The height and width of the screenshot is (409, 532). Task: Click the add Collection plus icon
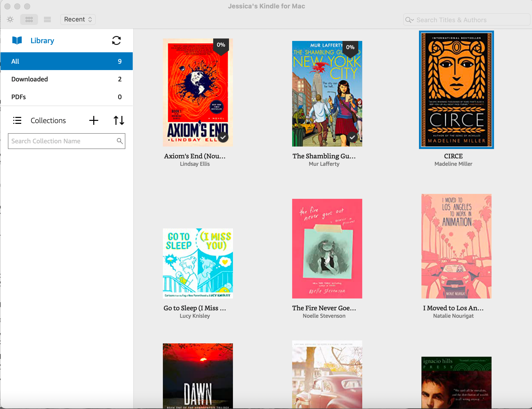[94, 120]
